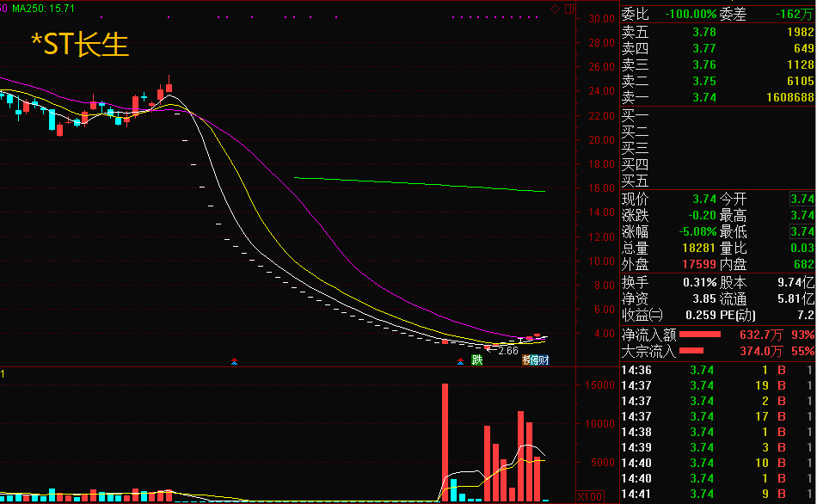This screenshot has height=504, width=817.
Task: Click the 卖二 price 3.75
Action: click(704, 81)
